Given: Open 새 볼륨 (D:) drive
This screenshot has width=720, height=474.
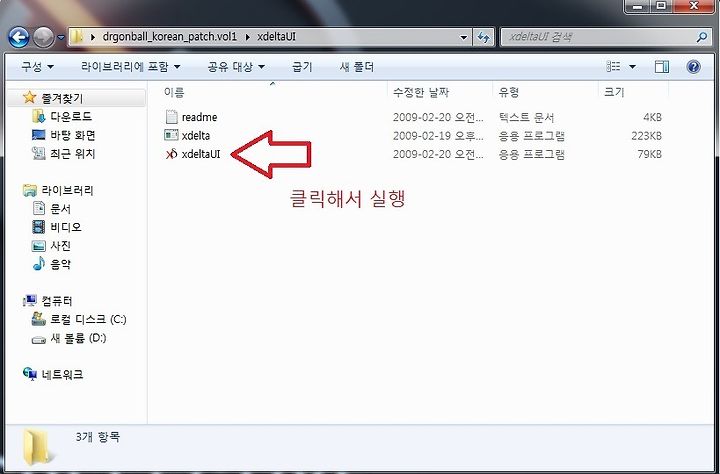Looking at the screenshot, I should 78,338.
